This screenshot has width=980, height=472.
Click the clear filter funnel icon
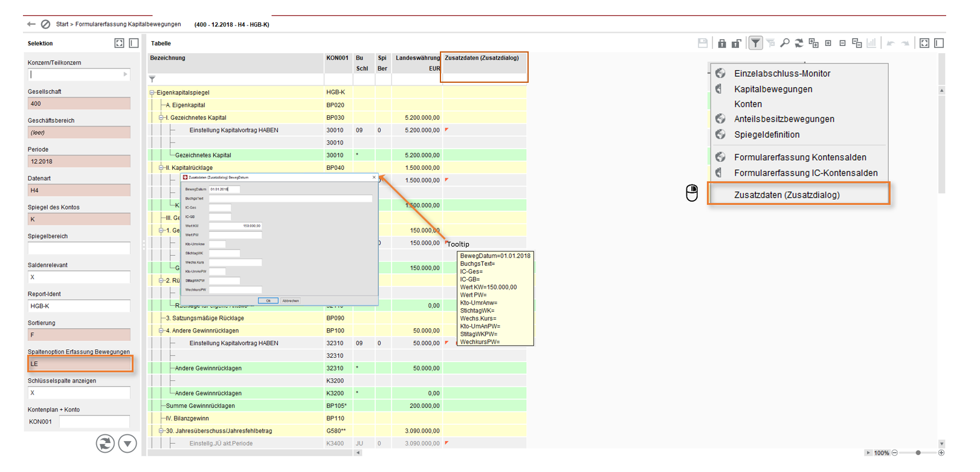(770, 43)
